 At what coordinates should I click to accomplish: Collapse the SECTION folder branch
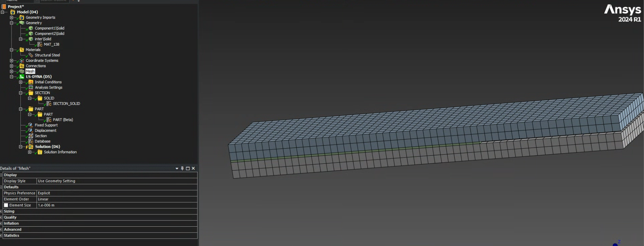21,93
